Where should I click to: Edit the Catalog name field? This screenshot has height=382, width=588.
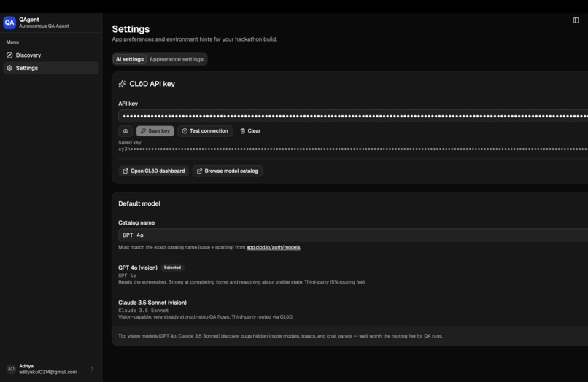tap(353, 235)
